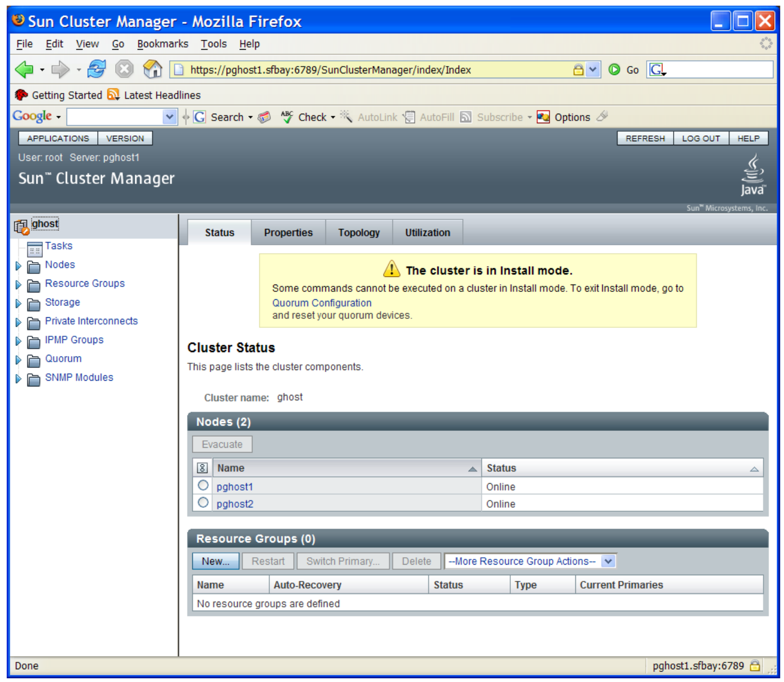784x682 pixels.
Task: Expand the Nodes tree item
Action: point(18,266)
